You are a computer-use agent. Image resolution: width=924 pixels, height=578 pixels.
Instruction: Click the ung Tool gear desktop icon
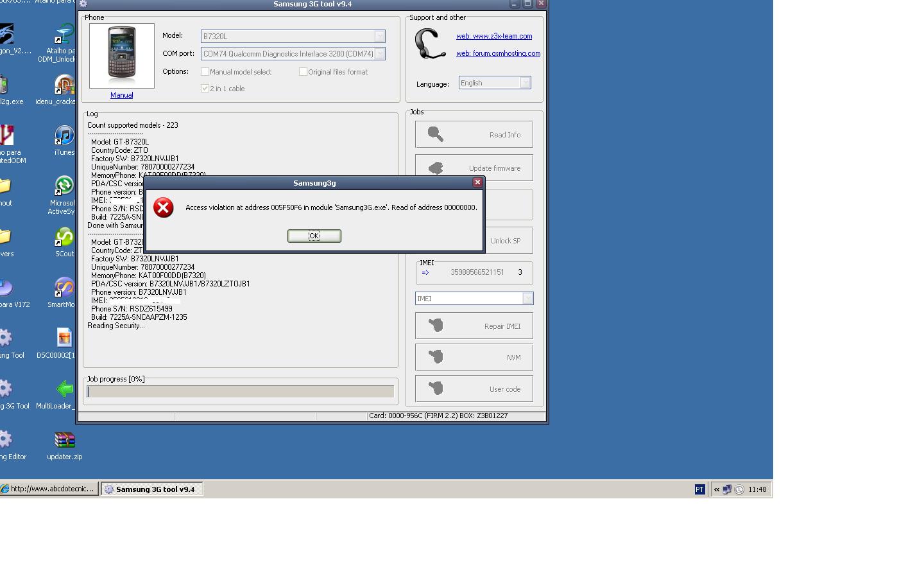coord(6,338)
